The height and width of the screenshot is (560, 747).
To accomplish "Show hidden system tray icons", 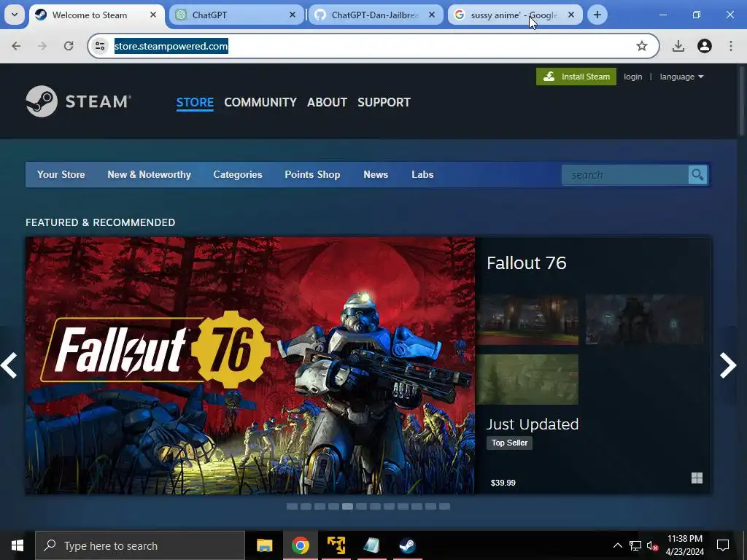I will (x=617, y=545).
